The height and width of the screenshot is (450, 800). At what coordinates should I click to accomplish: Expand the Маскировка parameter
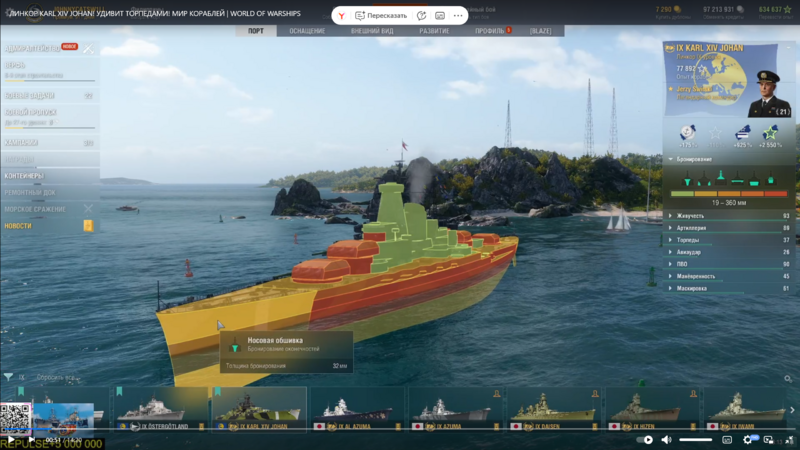729,288
